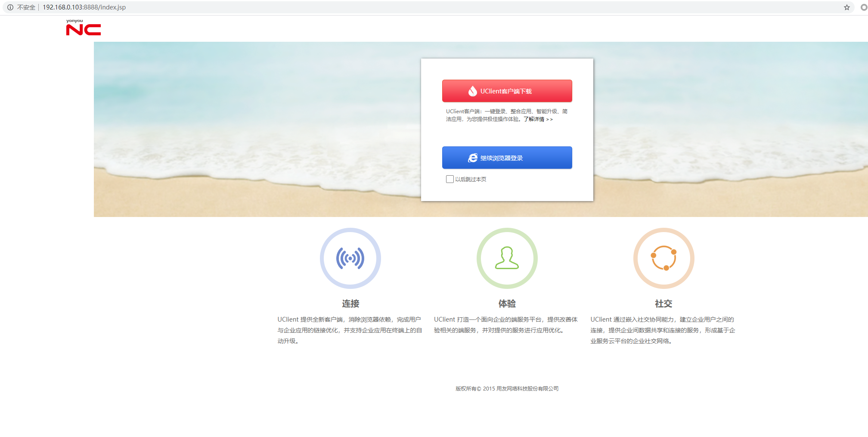Screen dimensions: 868x437
Task: Click the address bar URL
Action: 84,7
